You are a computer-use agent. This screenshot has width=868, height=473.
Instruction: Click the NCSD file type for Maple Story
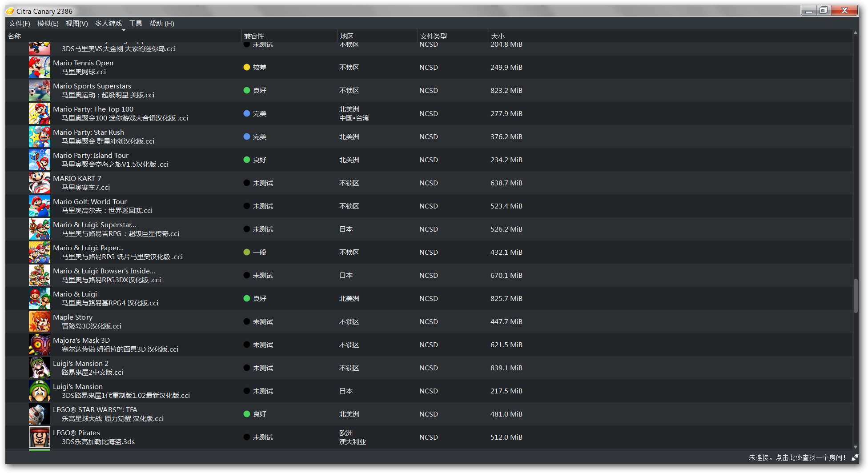(429, 321)
